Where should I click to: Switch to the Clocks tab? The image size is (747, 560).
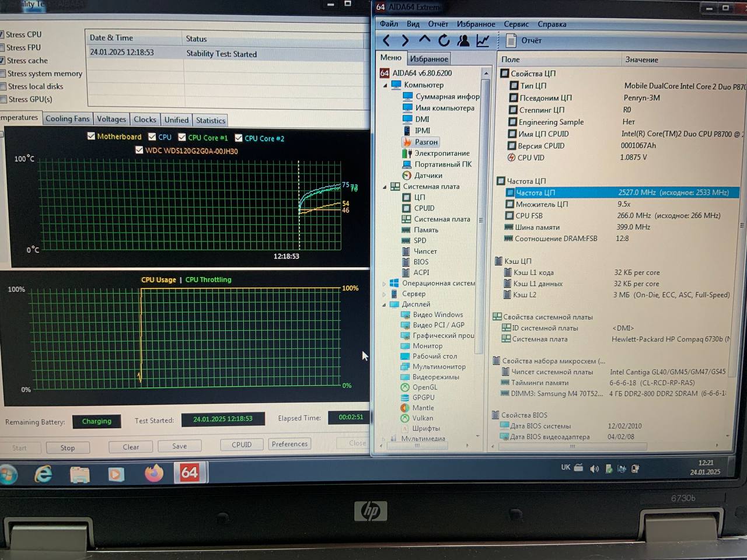point(145,120)
